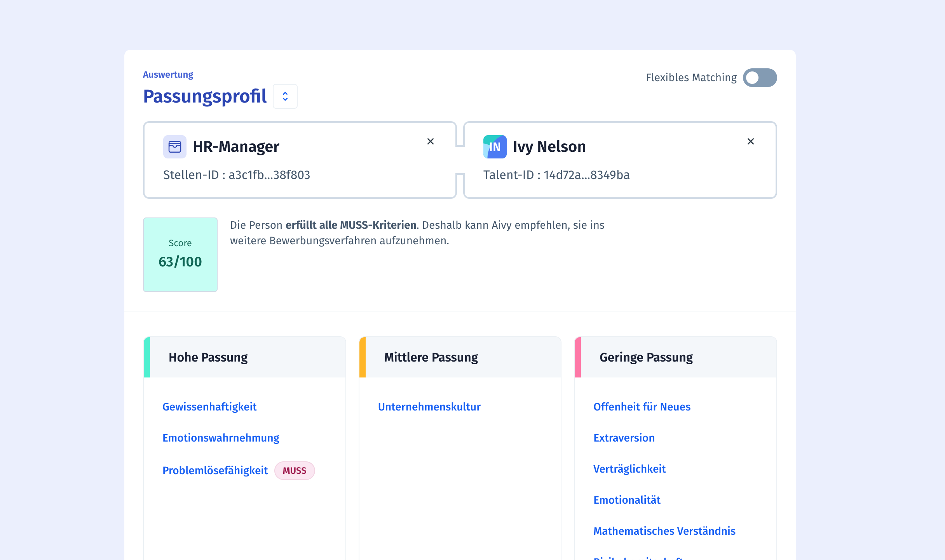This screenshot has height=560, width=945.
Task: Toggle the Flexibles Matching switch
Action: point(760,78)
